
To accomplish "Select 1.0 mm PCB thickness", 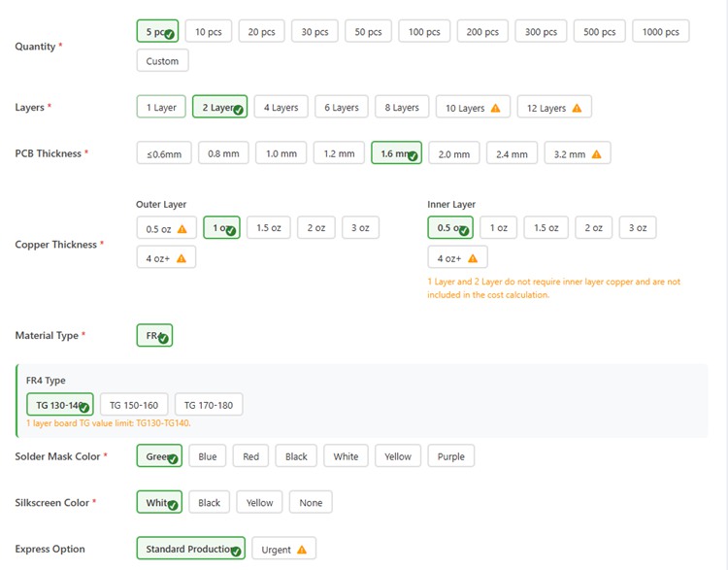I will [281, 153].
